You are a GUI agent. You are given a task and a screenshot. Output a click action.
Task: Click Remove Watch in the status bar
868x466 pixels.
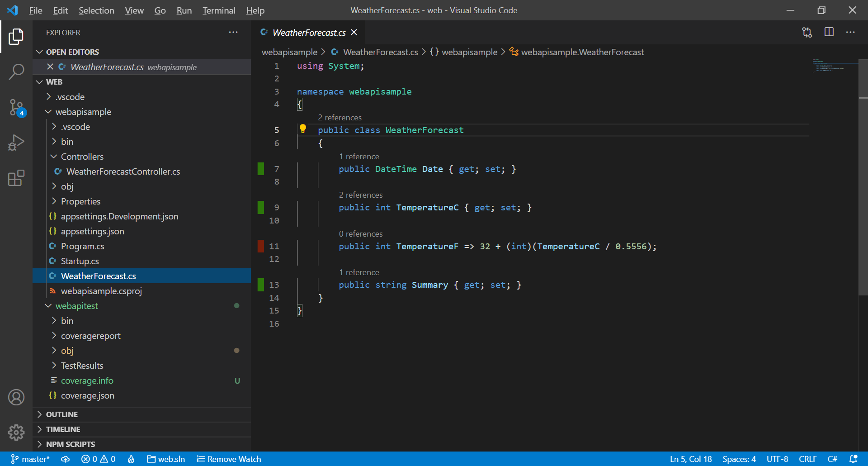229,459
